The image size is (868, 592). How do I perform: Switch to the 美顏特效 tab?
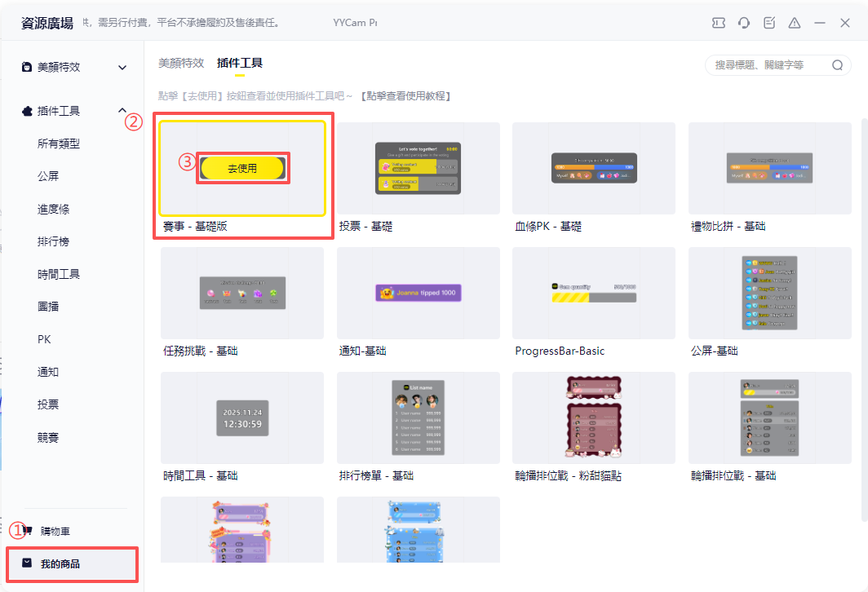(x=181, y=63)
